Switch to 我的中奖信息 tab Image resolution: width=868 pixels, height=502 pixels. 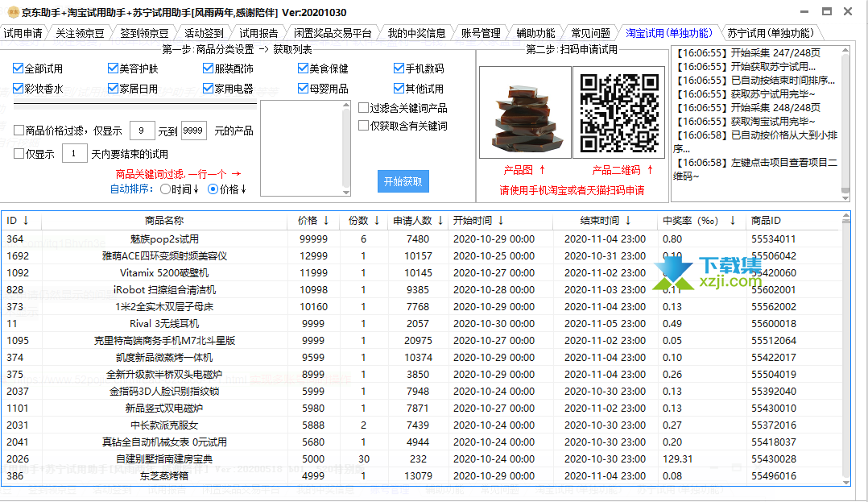(x=416, y=33)
